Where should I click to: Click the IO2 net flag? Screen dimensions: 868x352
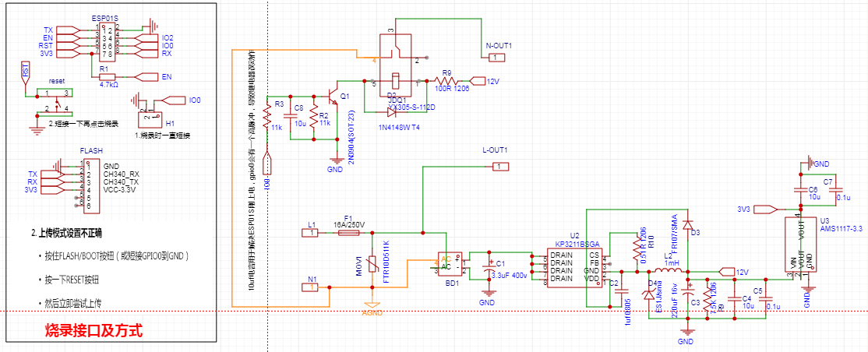[146, 37]
